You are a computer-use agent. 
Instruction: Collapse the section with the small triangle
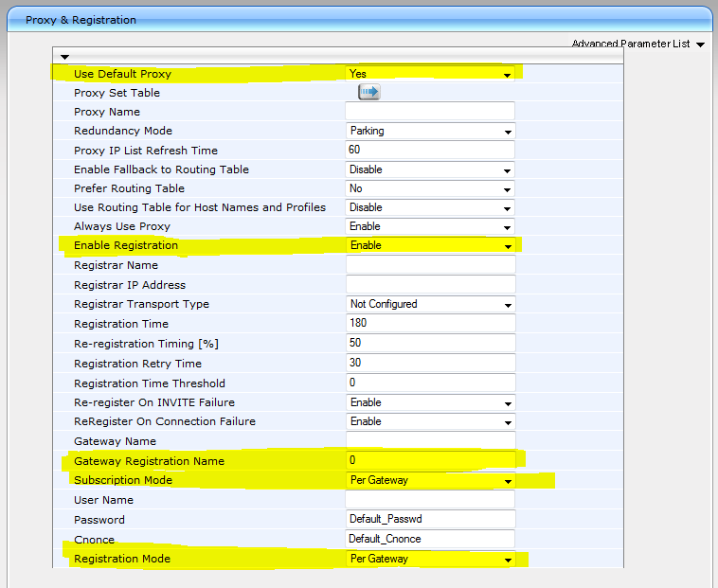65,57
